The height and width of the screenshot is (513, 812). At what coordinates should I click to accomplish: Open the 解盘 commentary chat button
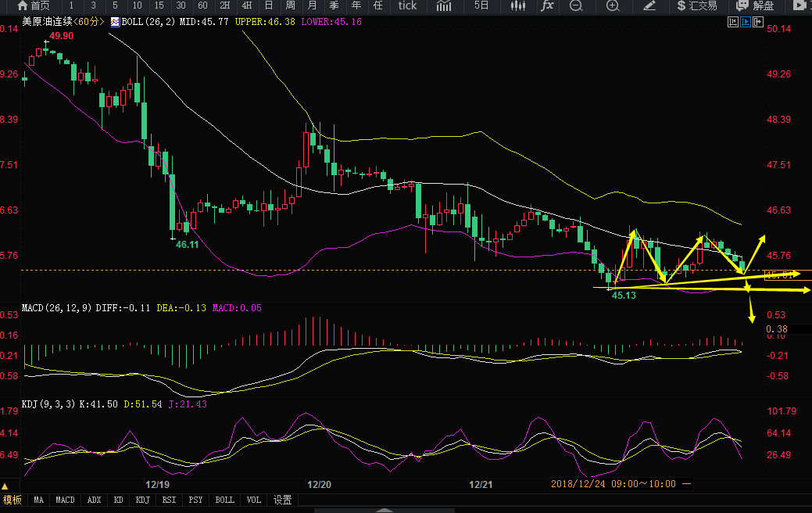[x=756, y=5]
